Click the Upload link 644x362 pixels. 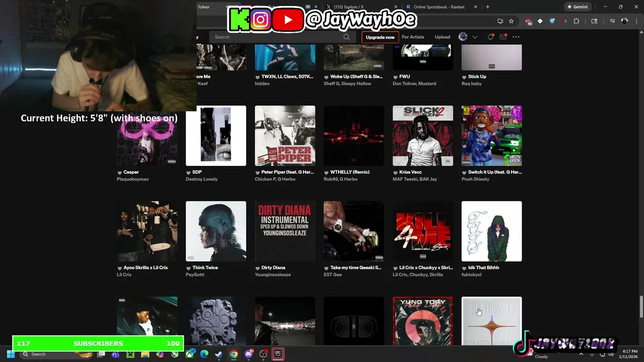coord(442,37)
